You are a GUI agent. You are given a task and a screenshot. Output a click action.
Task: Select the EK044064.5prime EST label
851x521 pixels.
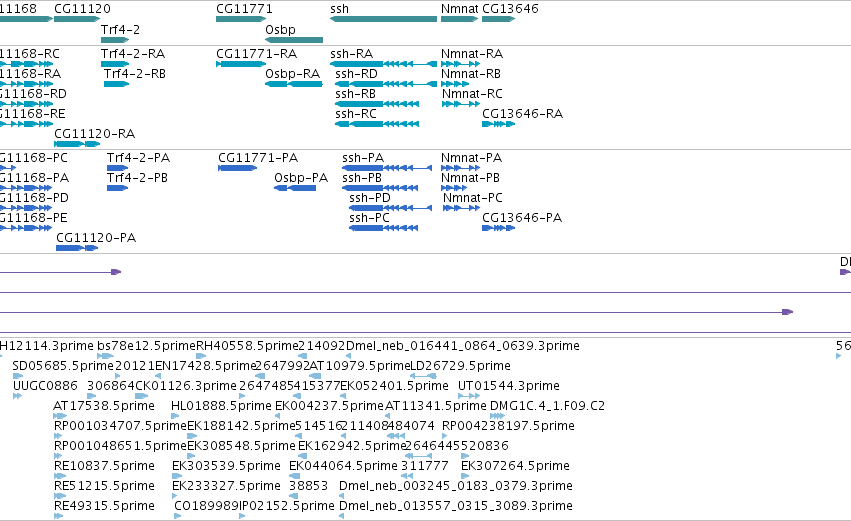click(x=343, y=466)
